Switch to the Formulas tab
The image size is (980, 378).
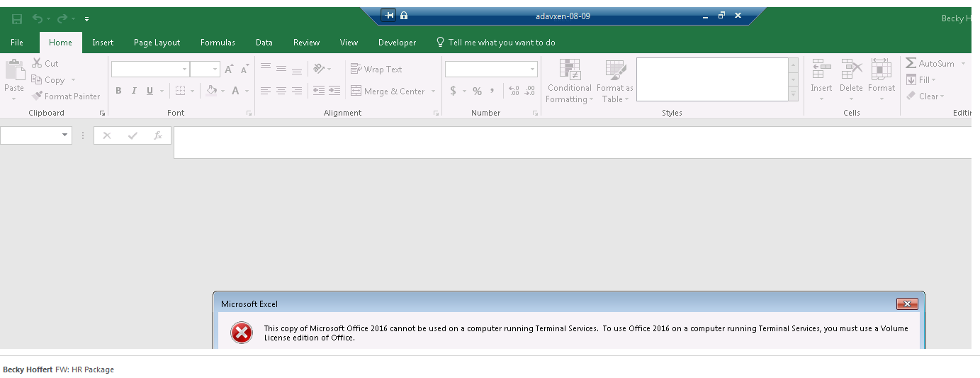pyautogui.click(x=218, y=43)
